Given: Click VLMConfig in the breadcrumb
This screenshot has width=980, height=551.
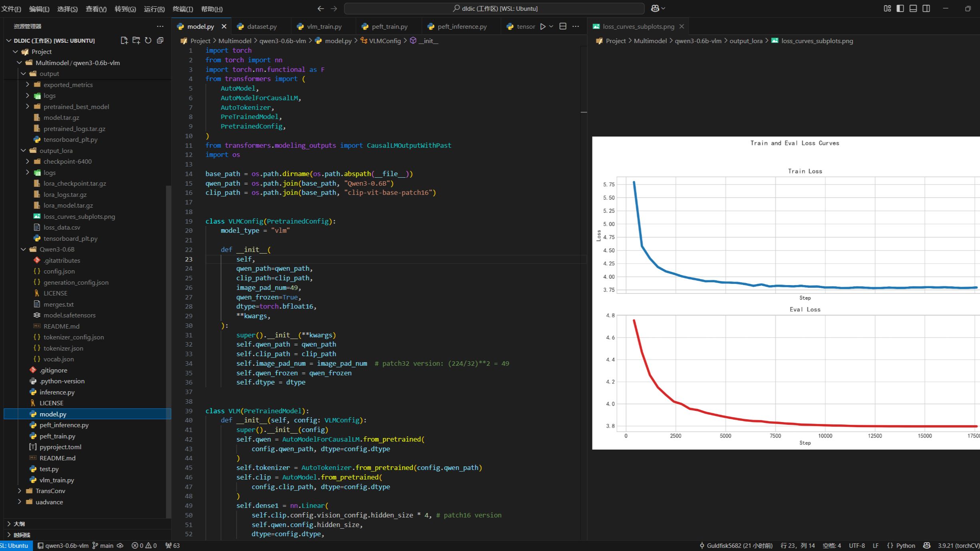Looking at the screenshot, I should point(384,41).
